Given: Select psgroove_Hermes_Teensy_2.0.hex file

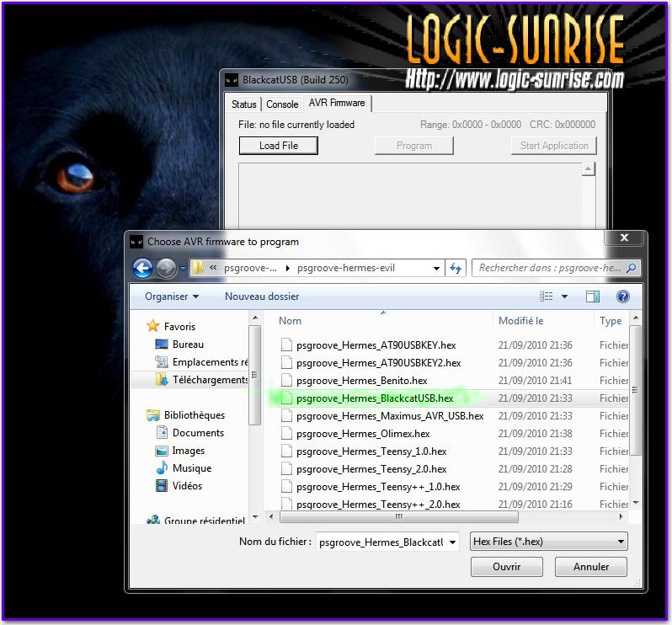Looking at the screenshot, I should pos(371,469).
